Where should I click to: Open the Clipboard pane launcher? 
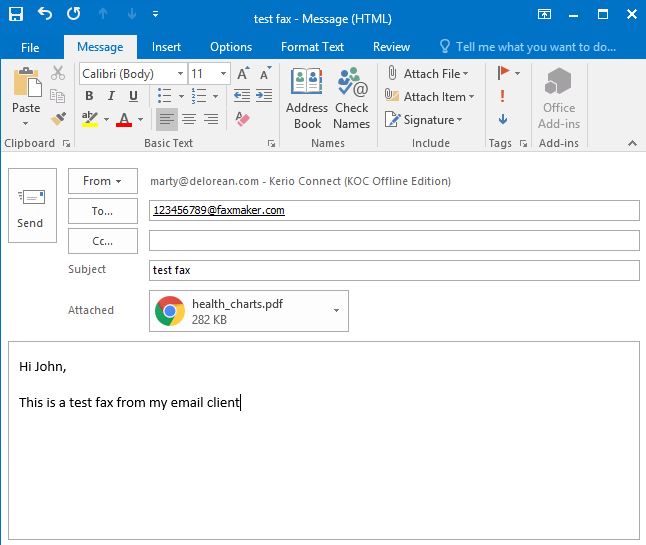(66, 143)
